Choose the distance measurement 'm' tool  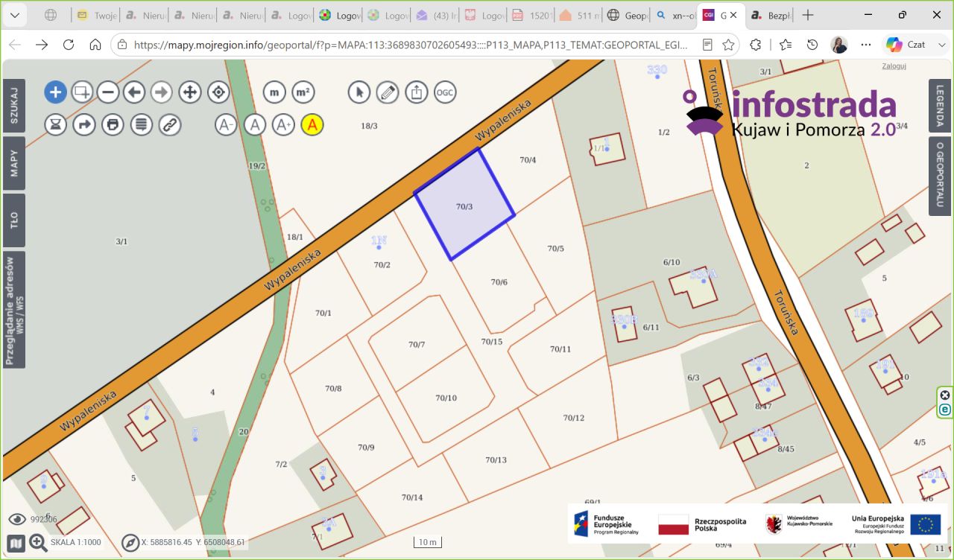[x=274, y=92]
